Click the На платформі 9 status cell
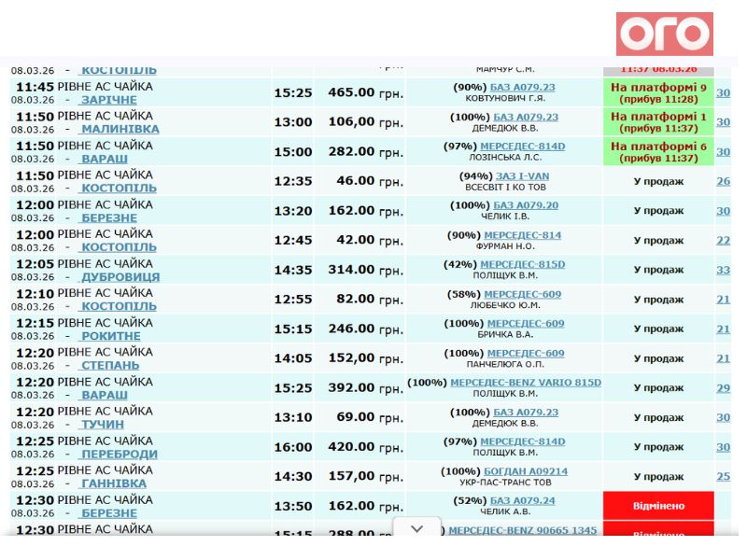747x560 pixels. pos(658,92)
